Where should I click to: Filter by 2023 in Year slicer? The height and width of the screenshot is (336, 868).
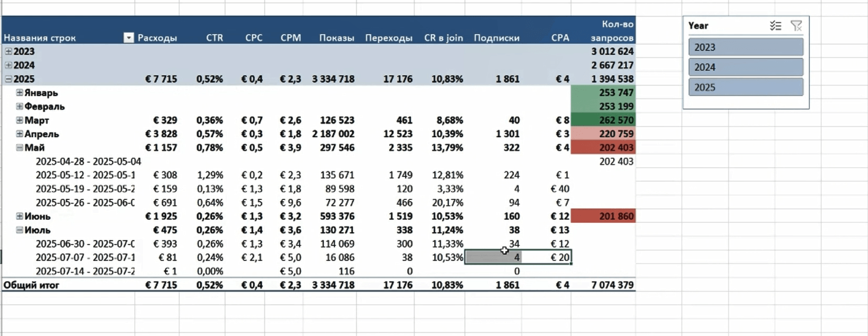[746, 47]
